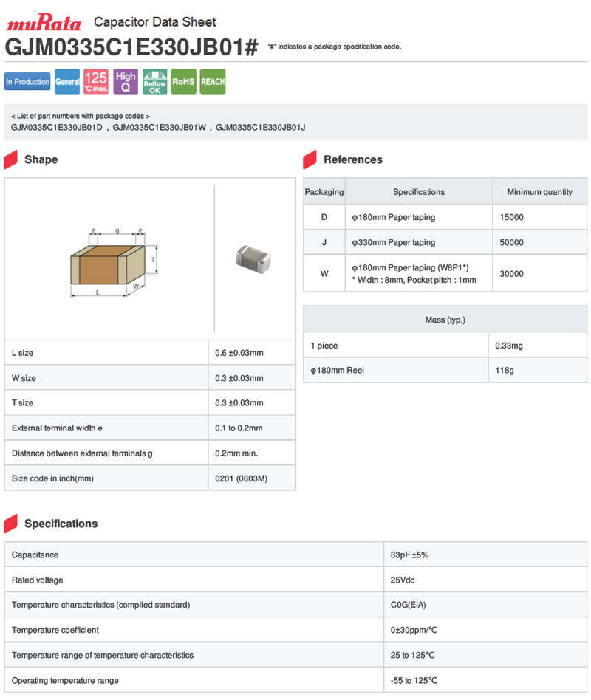Click the capacitor dimension diagram
This screenshot has width=591, height=700.
click(x=111, y=262)
